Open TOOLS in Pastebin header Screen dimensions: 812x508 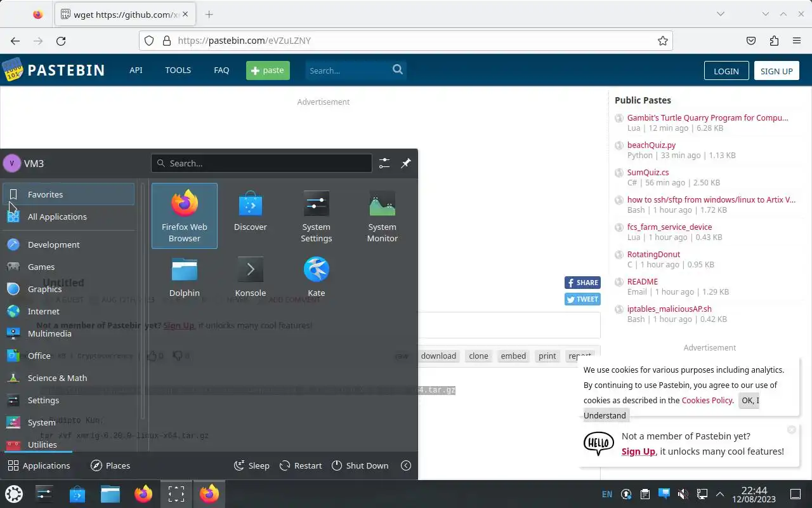[x=178, y=70]
